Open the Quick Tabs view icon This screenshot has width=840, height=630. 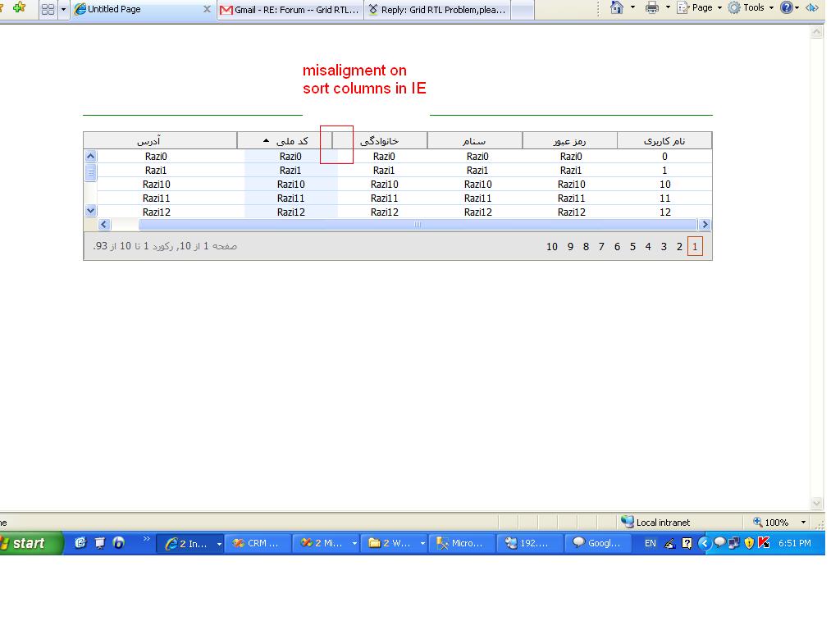pos(48,9)
